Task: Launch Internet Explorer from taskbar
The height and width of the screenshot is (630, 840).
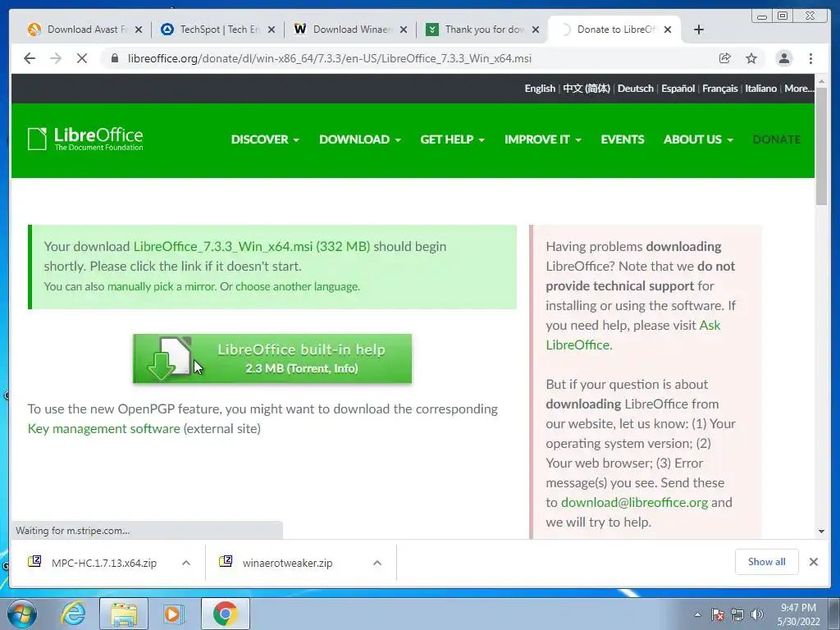Action: [x=73, y=614]
